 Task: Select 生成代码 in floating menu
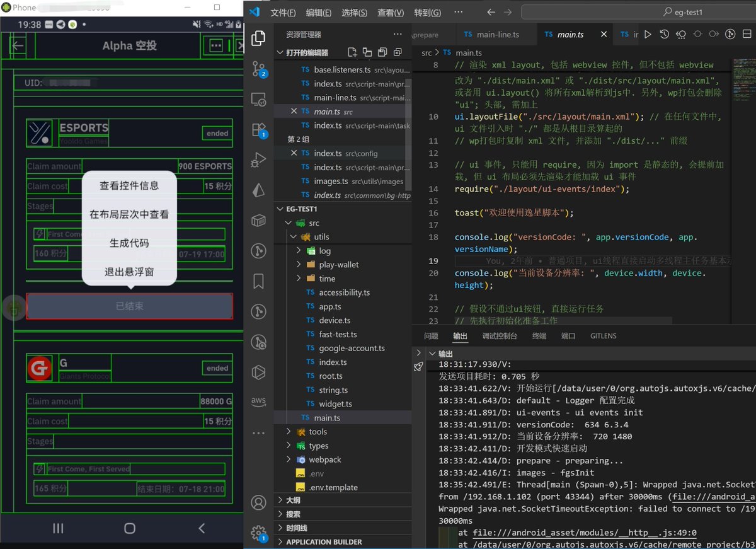pos(129,243)
